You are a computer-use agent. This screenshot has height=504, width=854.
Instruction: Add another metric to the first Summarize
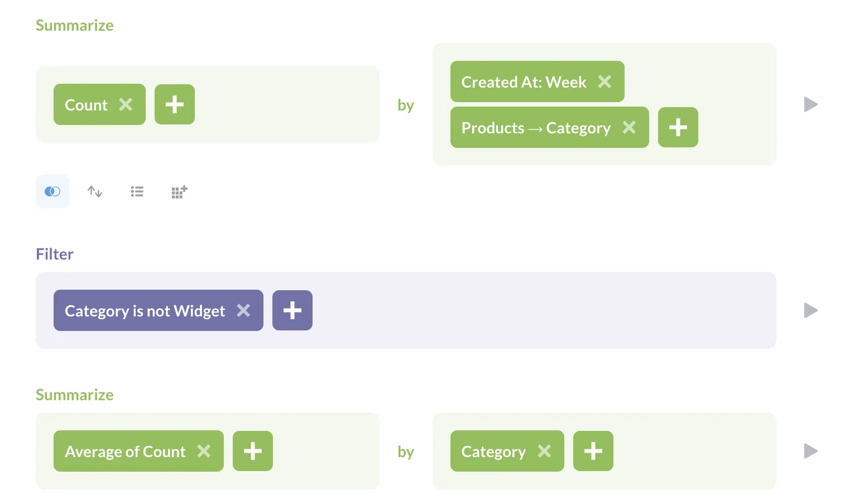pyautogui.click(x=175, y=104)
